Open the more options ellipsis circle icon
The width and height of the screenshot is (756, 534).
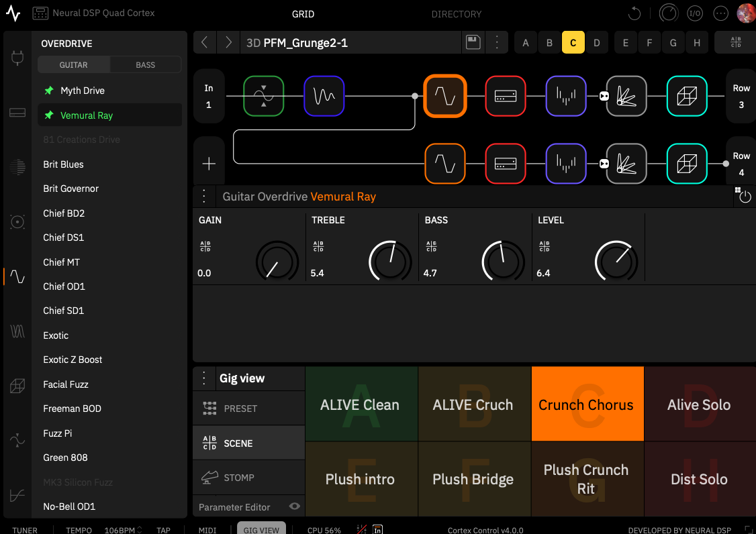(720, 13)
